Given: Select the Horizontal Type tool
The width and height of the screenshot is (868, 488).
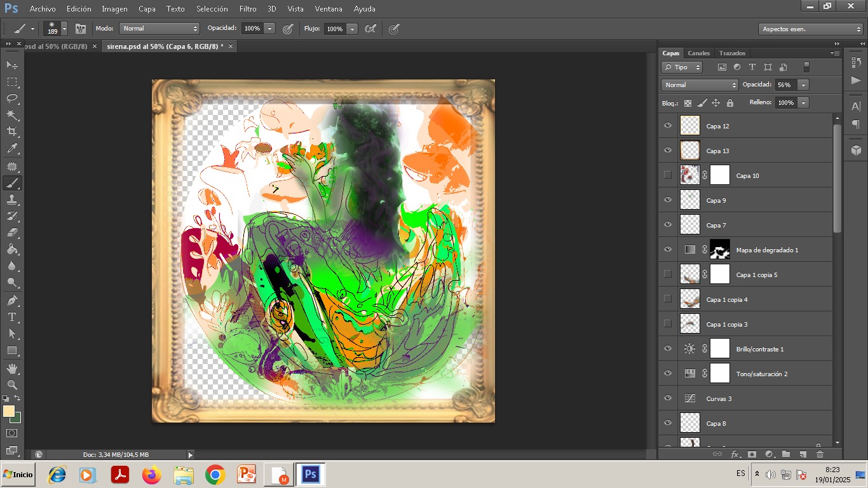Looking at the screenshot, I should point(12,317).
